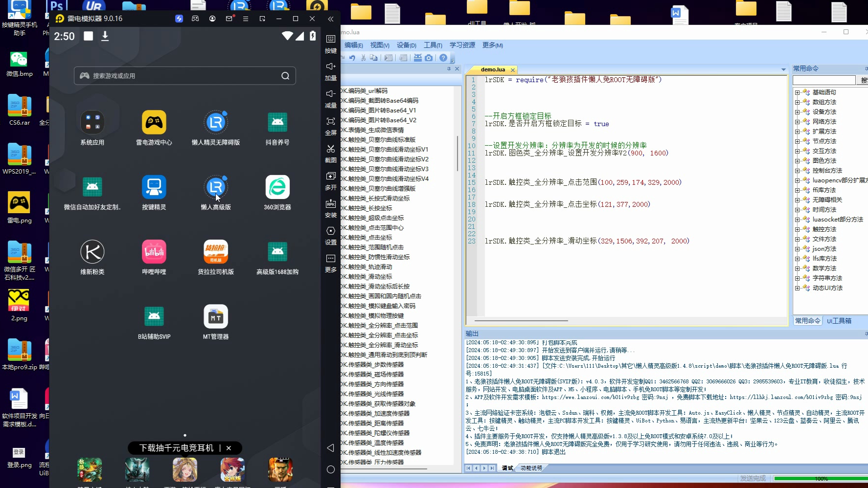Switch to the UI工具箱 tab
The height and width of the screenshot is (488, 868).
click(839, 321)
